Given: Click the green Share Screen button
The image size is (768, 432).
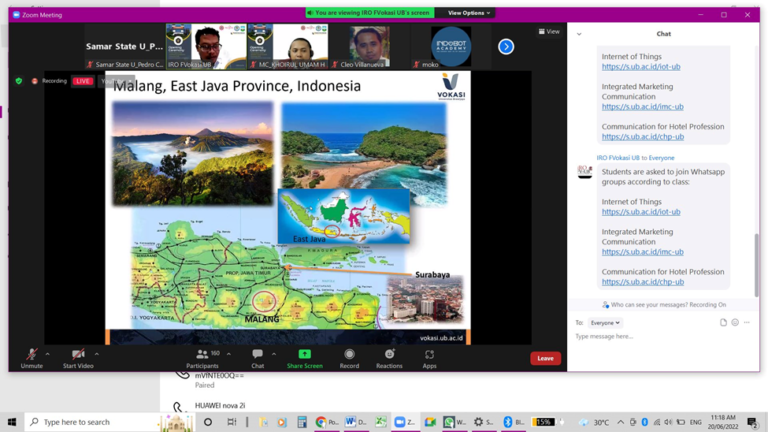Looking at the screenshot, I should coord(305,358).
